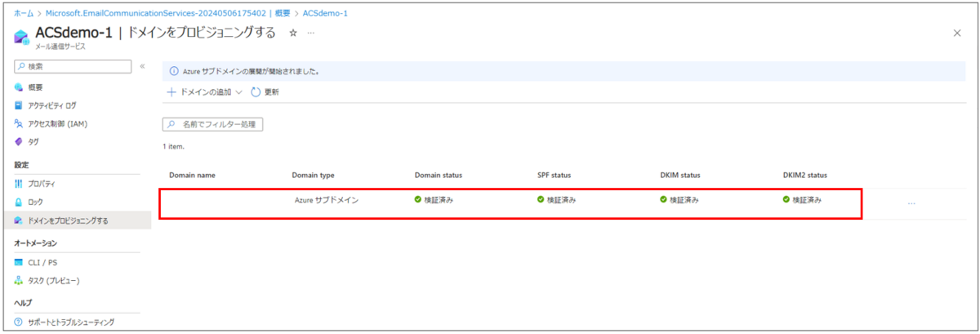Select ドメインをプロビジョニングする in the sidebar
Viewport: 980px width, 334px height.
pyautogui.click(x=68, y=220)
